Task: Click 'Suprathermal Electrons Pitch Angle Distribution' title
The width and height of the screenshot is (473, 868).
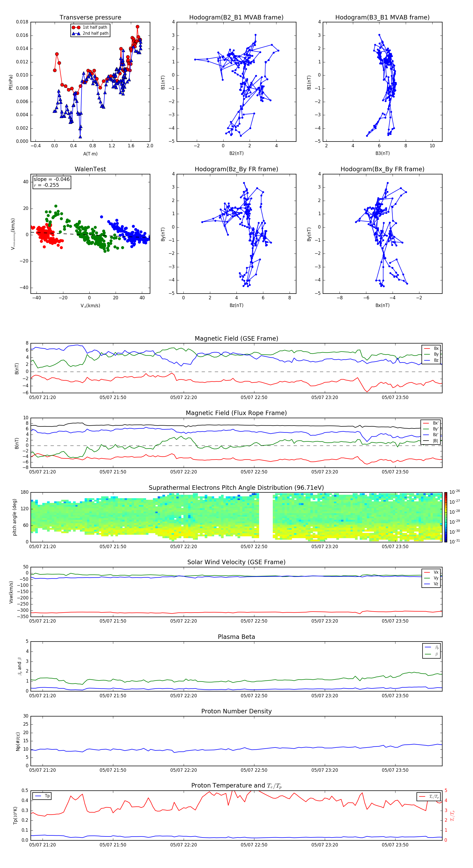Action: [236, 488]
